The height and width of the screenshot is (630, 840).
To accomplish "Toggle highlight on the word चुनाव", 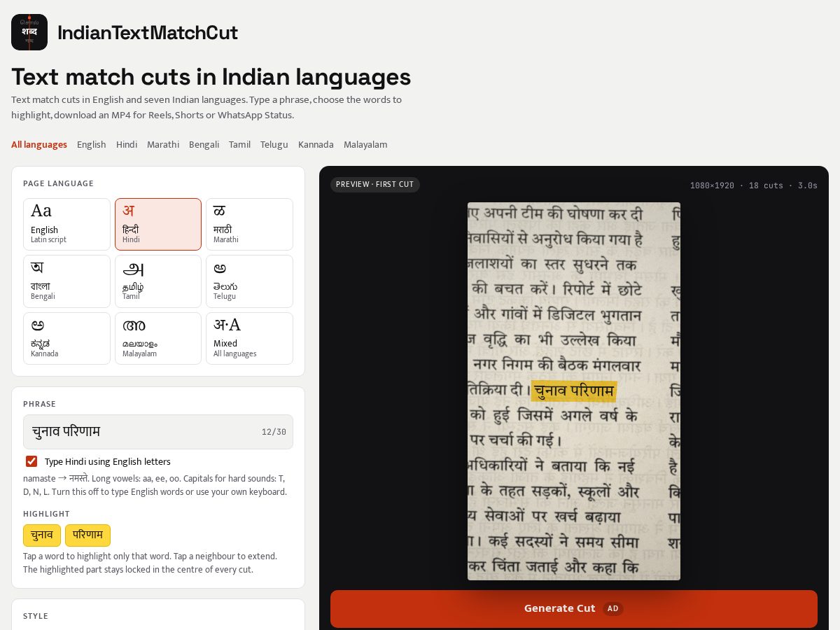I will pyautogui.click(x=42, y=535).
